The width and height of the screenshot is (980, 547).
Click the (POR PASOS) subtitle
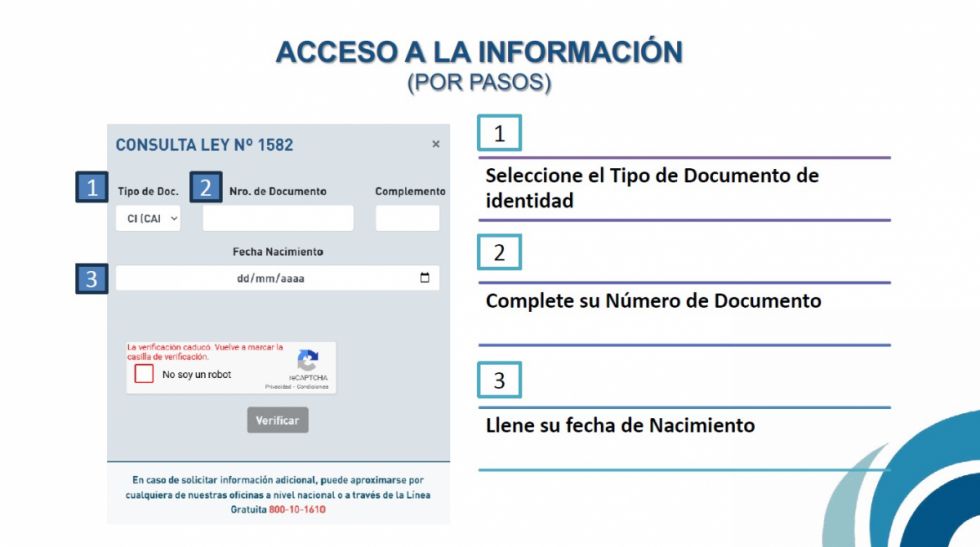tap(479, 83)
